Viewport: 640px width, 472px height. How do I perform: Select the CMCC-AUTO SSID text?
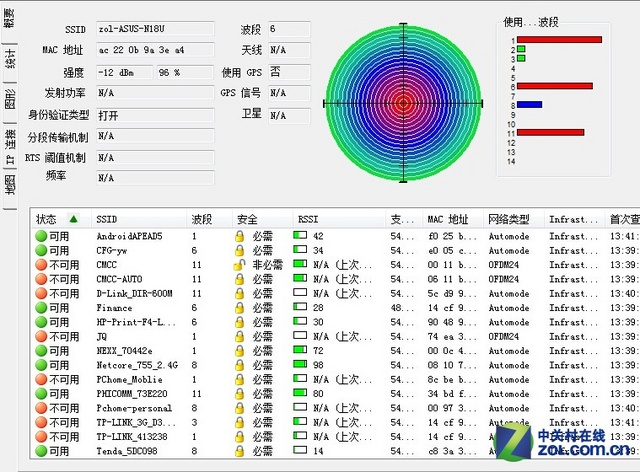point(119,279)
